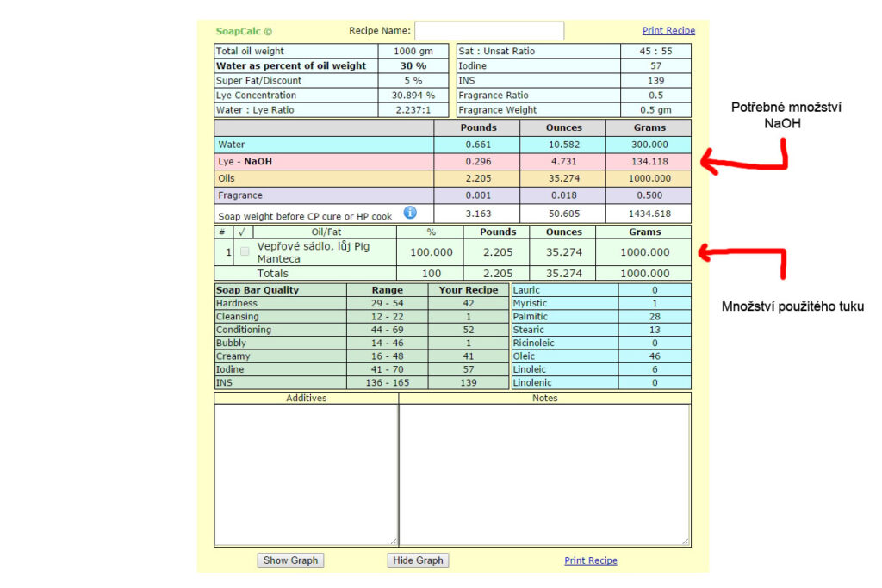Click the Water as percent of oil weight row
This screenshot has width=882, height=588.
(x=291, y=66)
